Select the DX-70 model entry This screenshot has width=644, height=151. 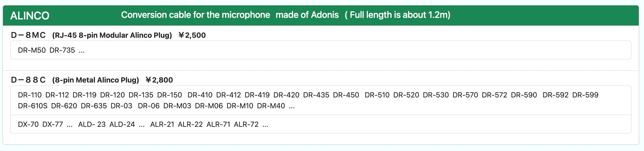[x=28, y=125]
